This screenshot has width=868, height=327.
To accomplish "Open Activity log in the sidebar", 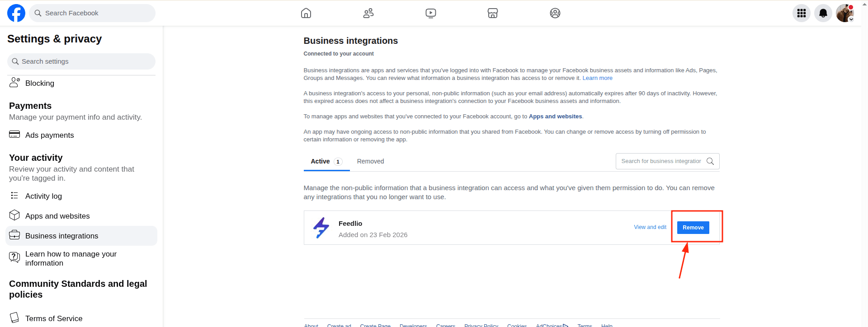I will pos(43,196).
